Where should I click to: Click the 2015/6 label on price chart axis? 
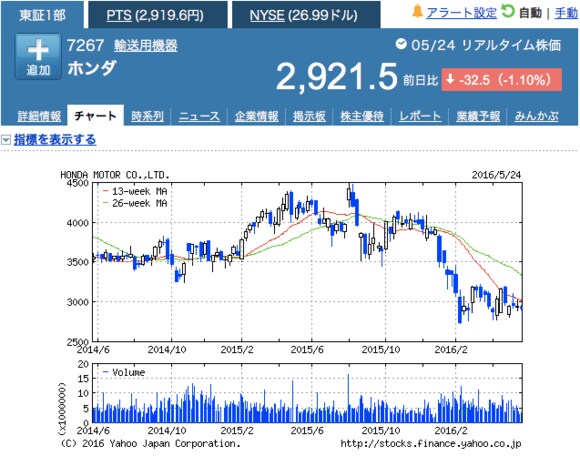coord(307,349)
